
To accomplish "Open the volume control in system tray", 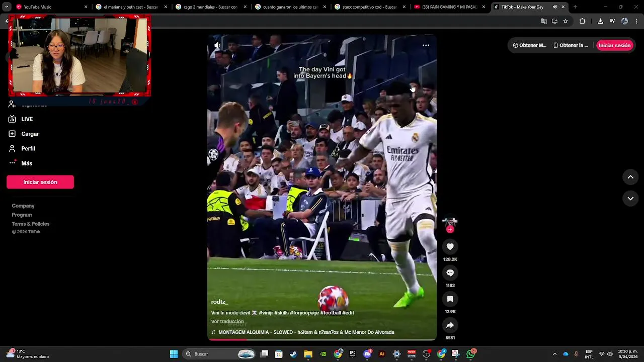I will pos(610,354).
